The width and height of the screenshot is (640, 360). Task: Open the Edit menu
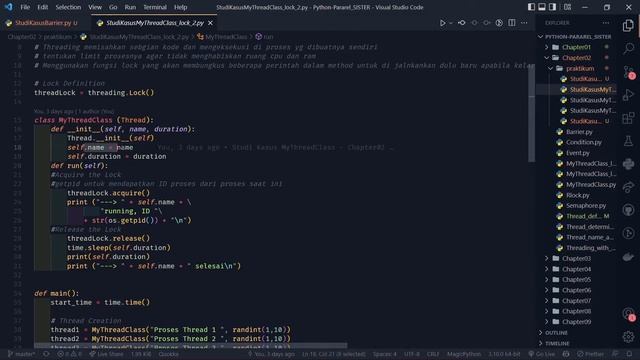[x=42, y=7]
